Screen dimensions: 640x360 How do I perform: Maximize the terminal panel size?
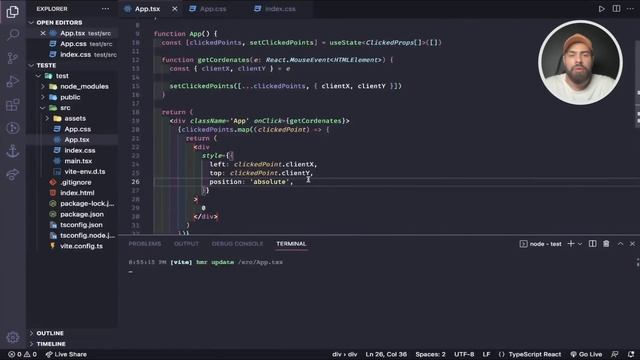click(x=620, y=244)
